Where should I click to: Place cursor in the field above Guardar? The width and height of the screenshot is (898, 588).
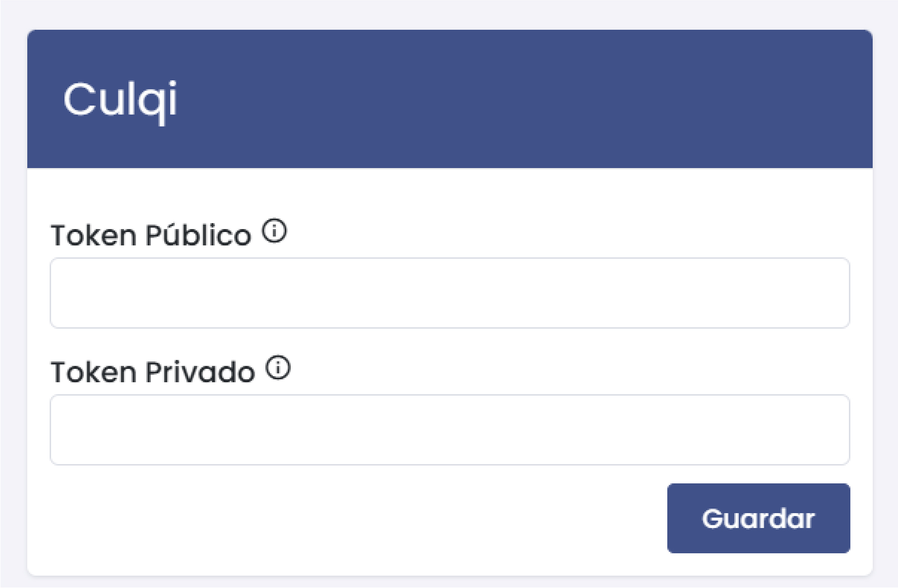(x=449, y=430)
